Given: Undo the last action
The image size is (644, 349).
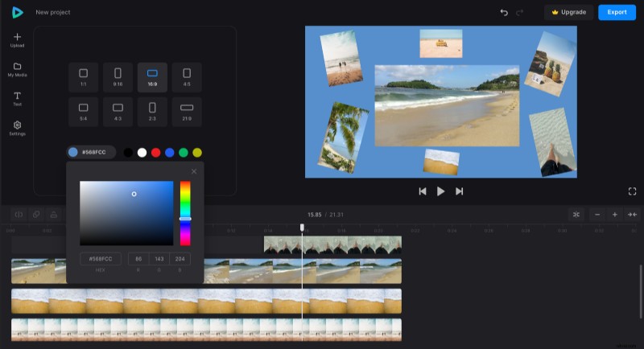Looking at the screenshot, I should point(504,12).
